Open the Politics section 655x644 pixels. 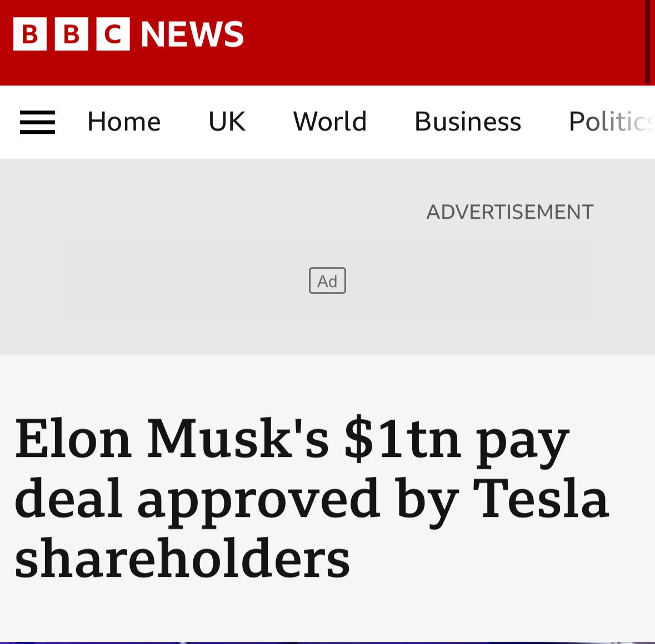[x=611, y=122]
